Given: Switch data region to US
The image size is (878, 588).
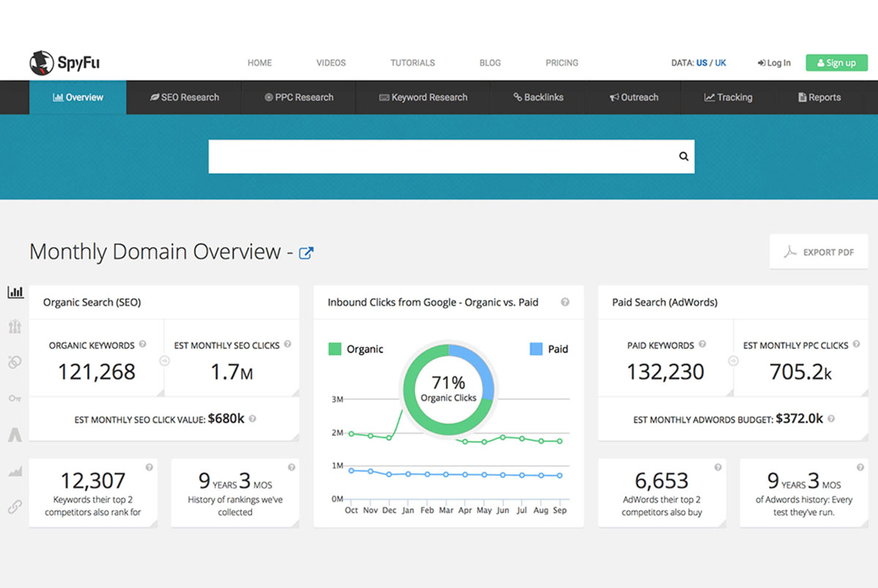Looking at the screenshot, I should click(702, 63).
